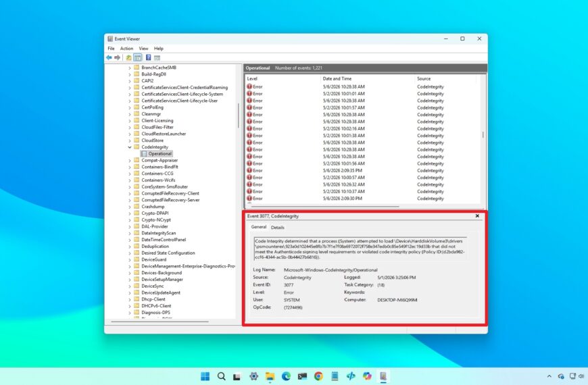Select the DataIntegrityScan tree item
588x385 pixels.
[158, 233]
